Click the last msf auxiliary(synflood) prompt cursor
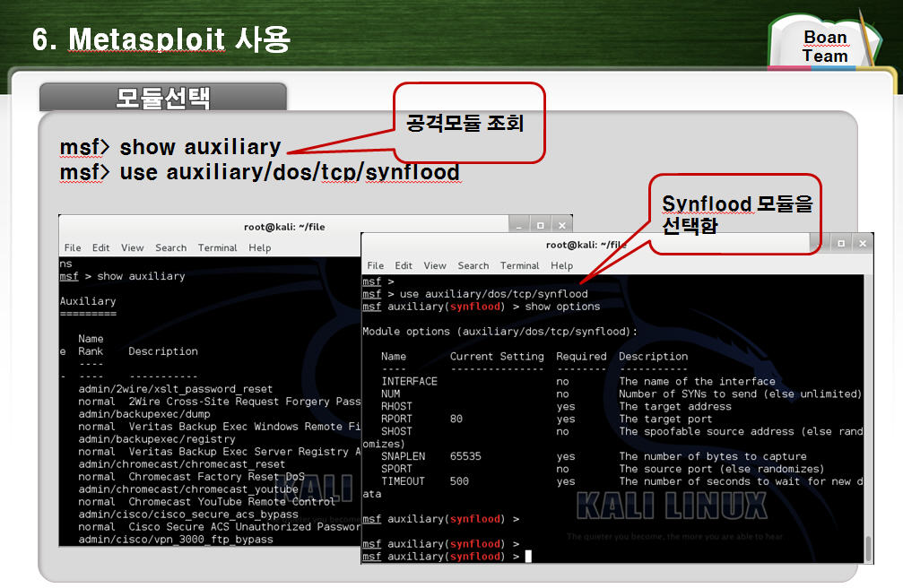 click(x=528, y=557)
